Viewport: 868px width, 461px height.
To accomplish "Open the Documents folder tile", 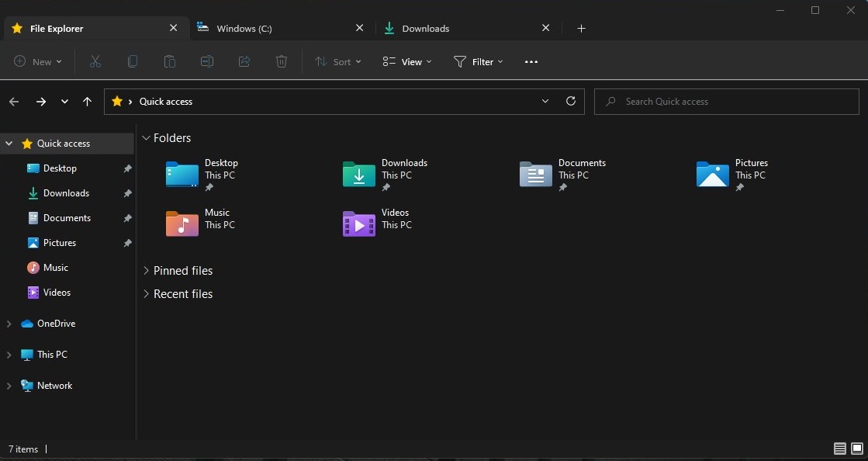I will (563, 175).
